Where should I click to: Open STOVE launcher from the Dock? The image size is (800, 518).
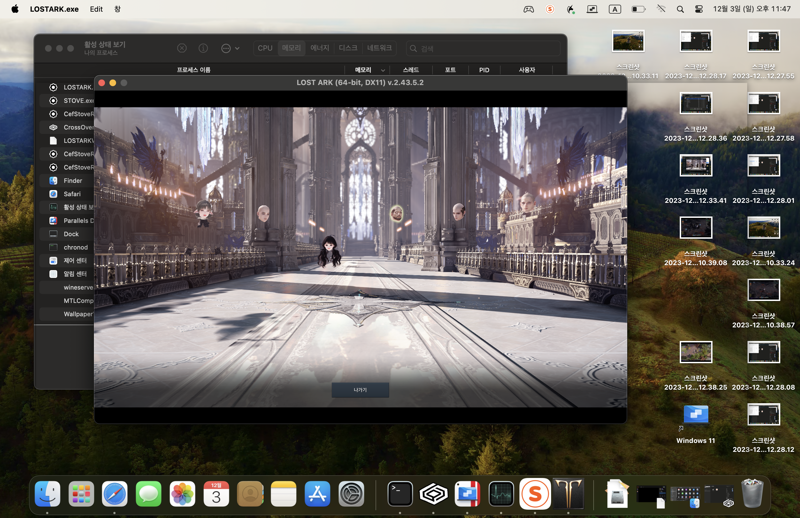pos(535,494)
